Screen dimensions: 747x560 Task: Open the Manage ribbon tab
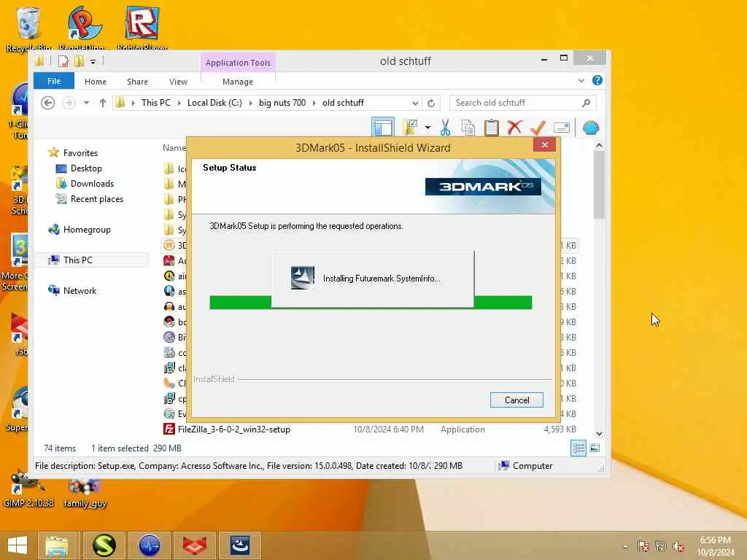tap(238, 82)
